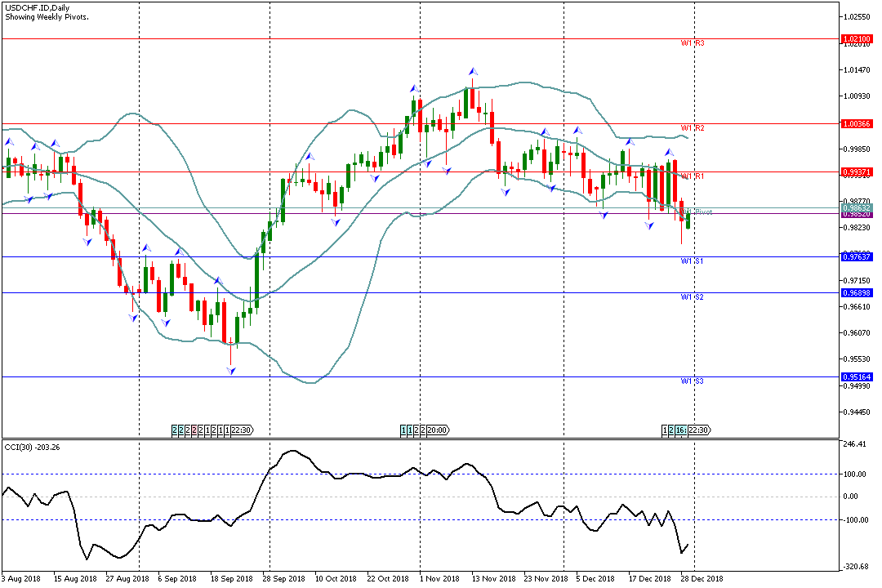Image resolution: width=882 pixels, height=588 pixels.
Task: Click the 1.01470 price axis label
Action: pos(857,69)
